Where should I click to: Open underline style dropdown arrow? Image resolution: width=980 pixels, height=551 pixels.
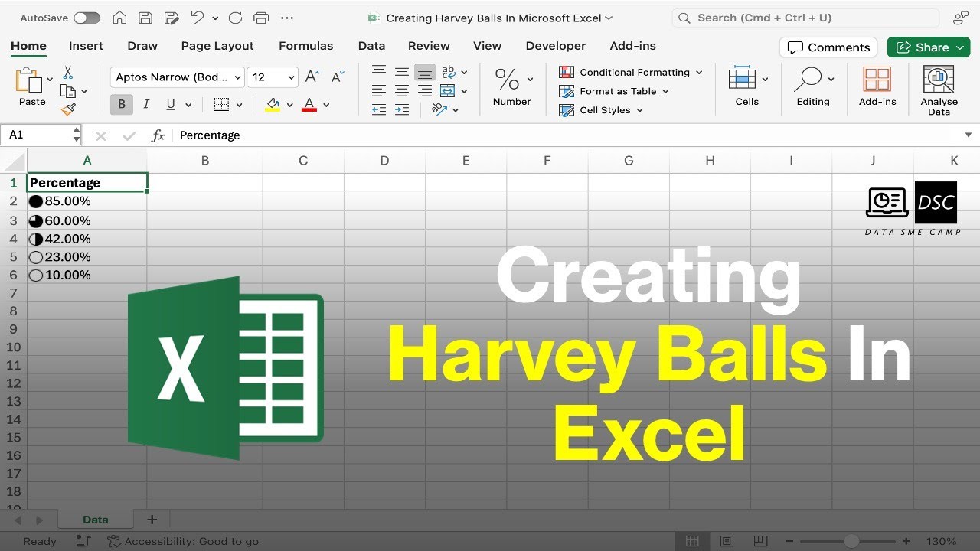coord(188,106)
